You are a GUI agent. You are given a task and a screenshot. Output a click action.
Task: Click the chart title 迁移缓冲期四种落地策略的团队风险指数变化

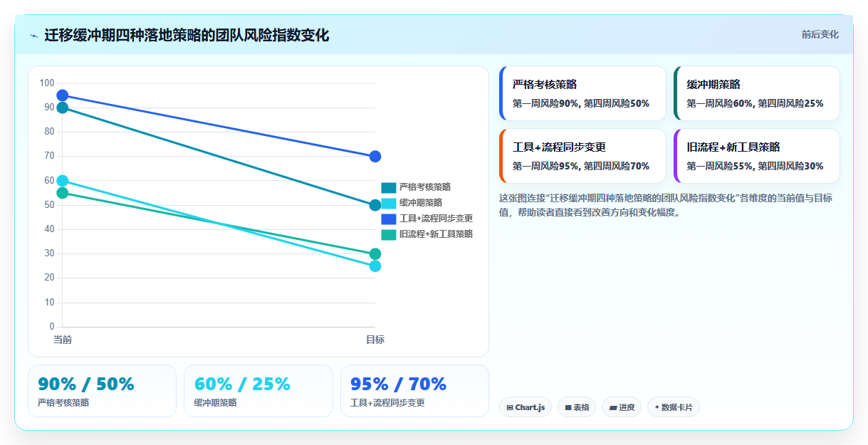(187, 36)
